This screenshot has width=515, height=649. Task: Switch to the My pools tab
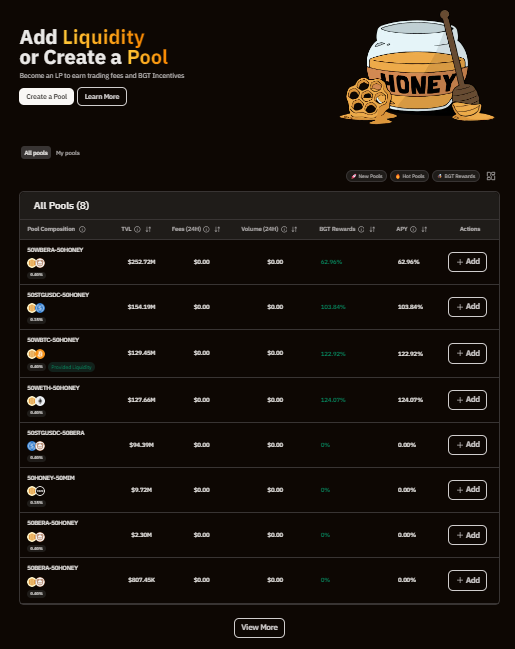tap(68, 153)
